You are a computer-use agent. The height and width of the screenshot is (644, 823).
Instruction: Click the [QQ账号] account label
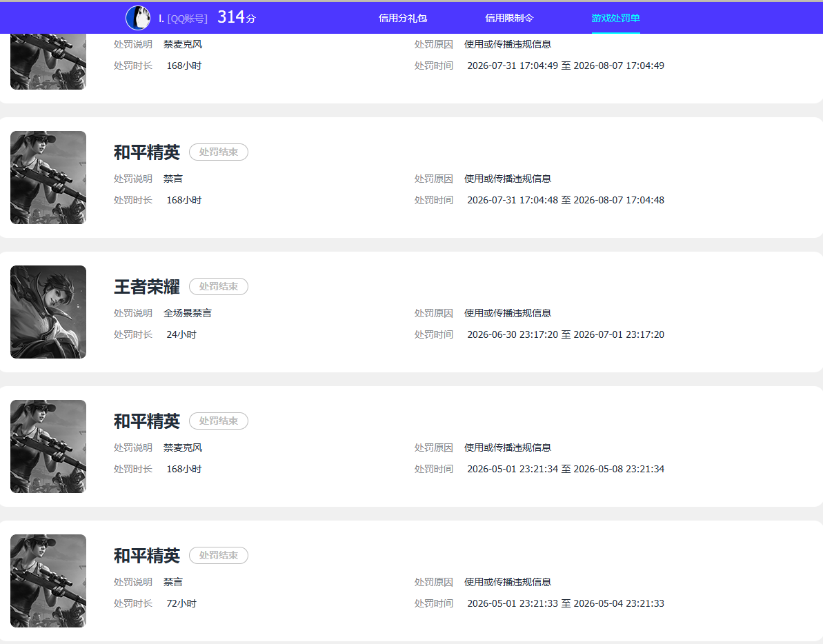[x=188, y=19]
